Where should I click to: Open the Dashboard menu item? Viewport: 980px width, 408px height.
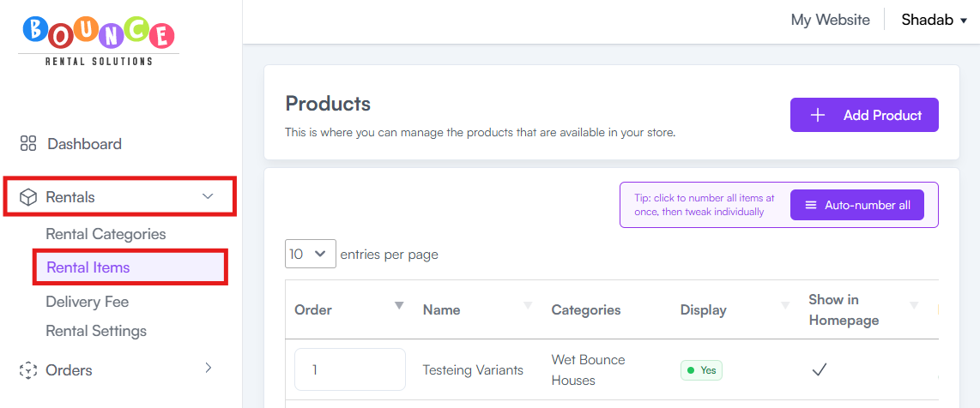[84, 144]
